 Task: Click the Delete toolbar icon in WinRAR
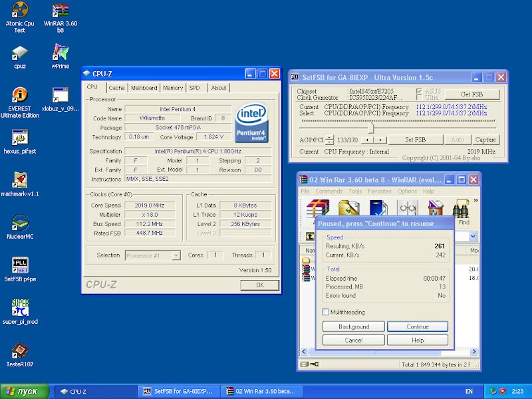(436, 207)
